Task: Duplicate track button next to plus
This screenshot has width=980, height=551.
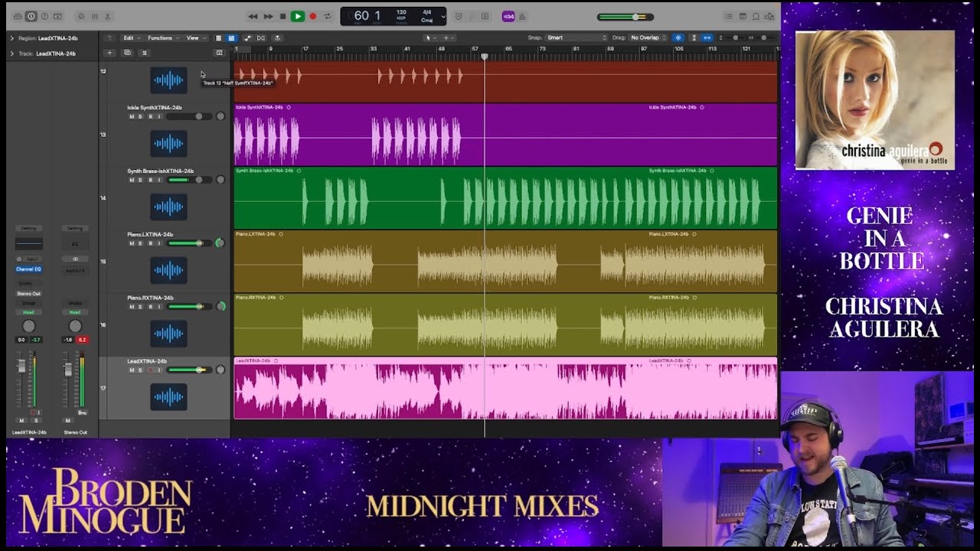Action: (x=127, y=53)
